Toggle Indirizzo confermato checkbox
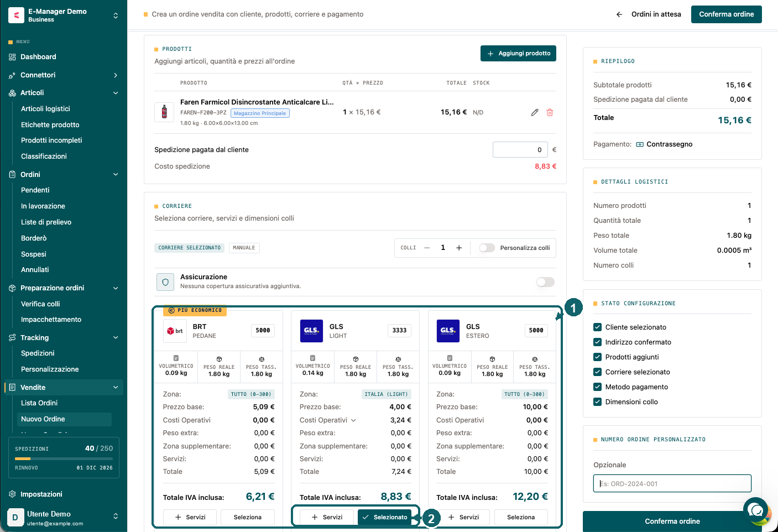The width and height of the screenshot is (778, 532). (597, 342)
